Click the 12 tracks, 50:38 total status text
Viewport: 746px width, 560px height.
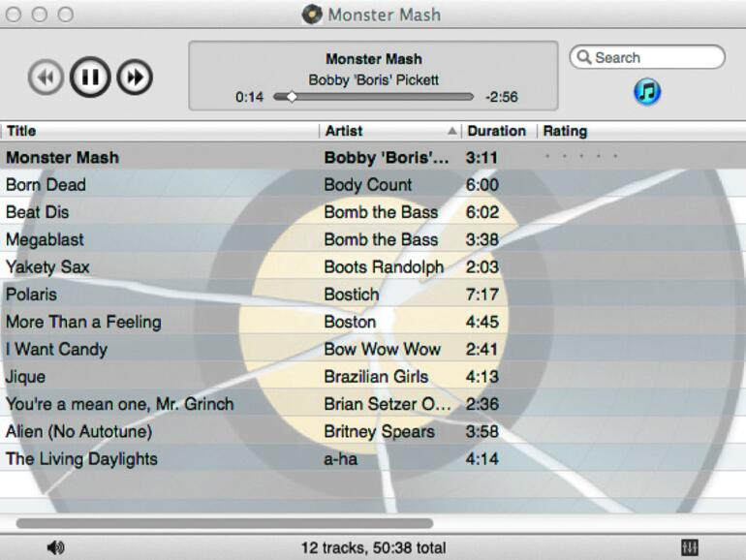tap(373, 547)
